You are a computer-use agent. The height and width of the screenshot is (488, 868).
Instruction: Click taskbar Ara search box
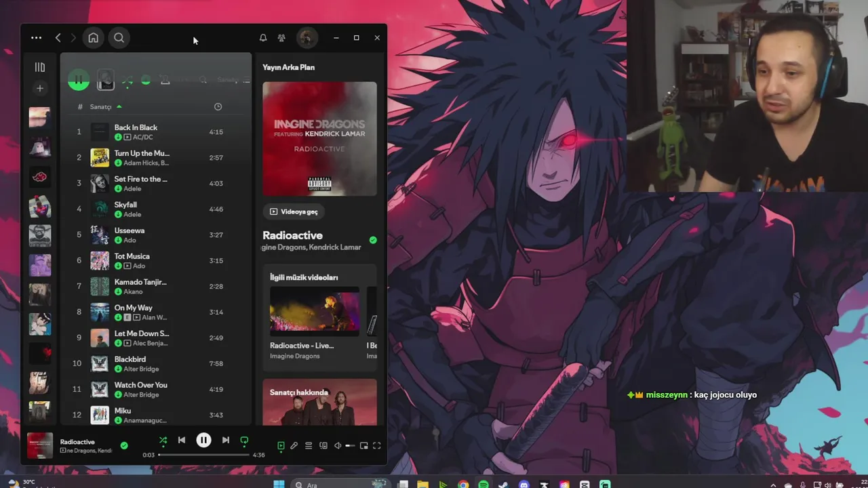click(340, 485)
